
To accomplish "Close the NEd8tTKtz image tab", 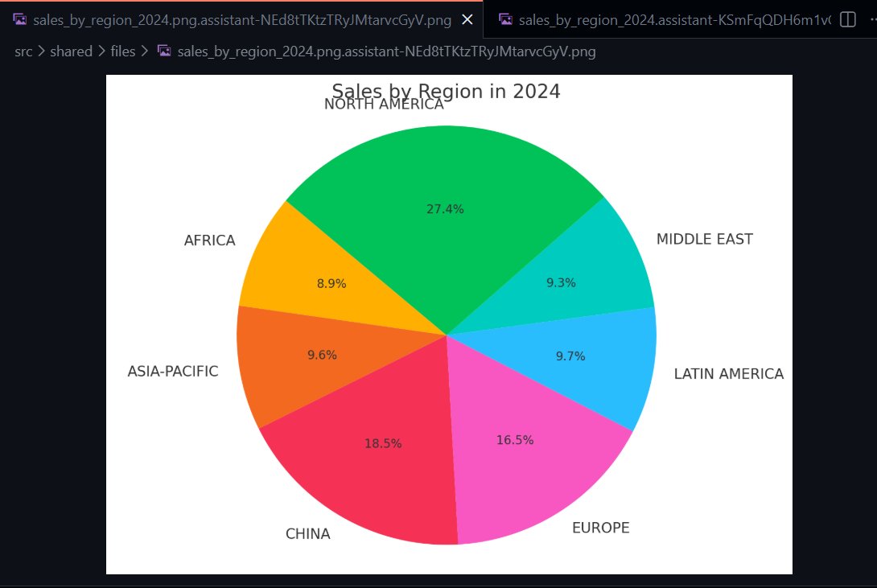I will 467,20.
